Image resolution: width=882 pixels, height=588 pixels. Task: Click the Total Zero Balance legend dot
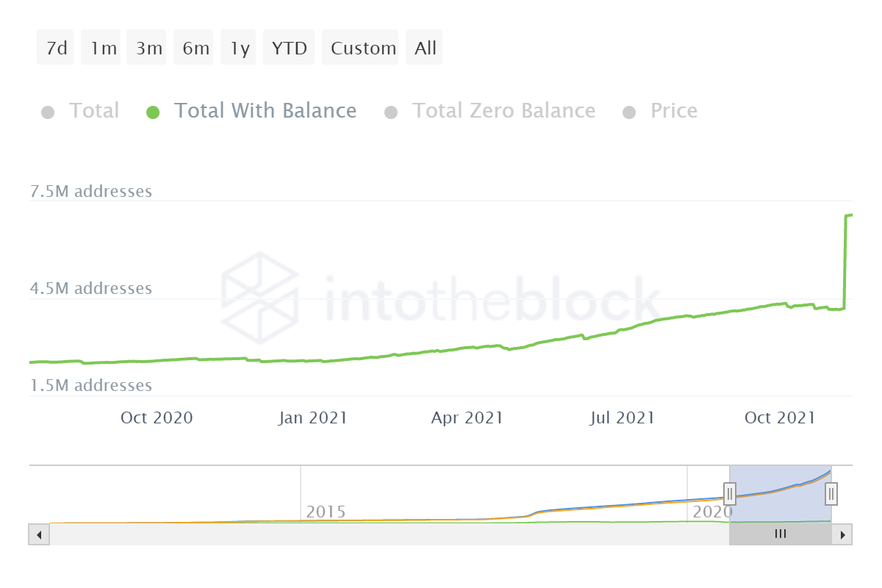(x=391, y=111)
